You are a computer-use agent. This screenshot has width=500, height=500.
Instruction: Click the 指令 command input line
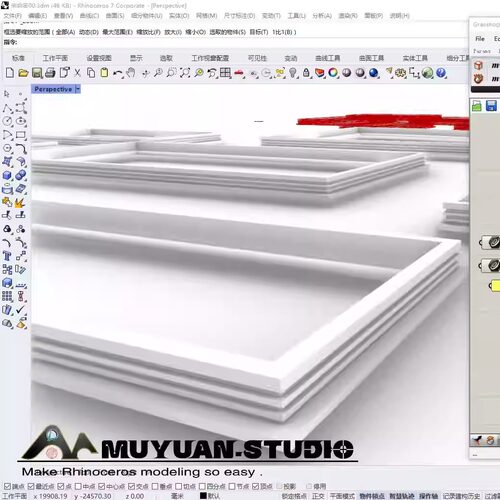tap(235, 42)
